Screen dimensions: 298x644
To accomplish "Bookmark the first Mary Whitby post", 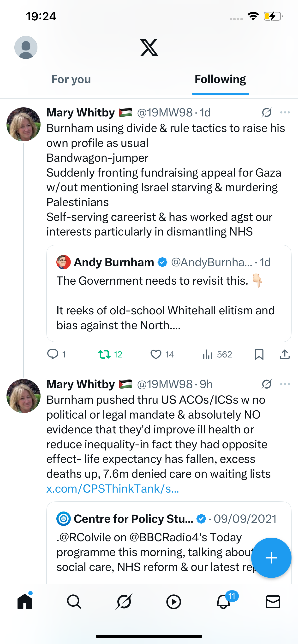I will pyautogui.click(x=259, y=354).
